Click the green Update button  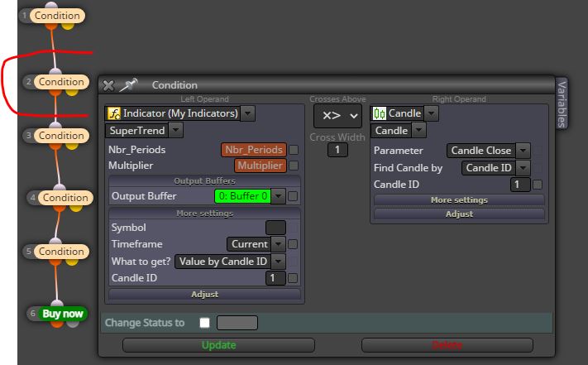coord(218,345)
